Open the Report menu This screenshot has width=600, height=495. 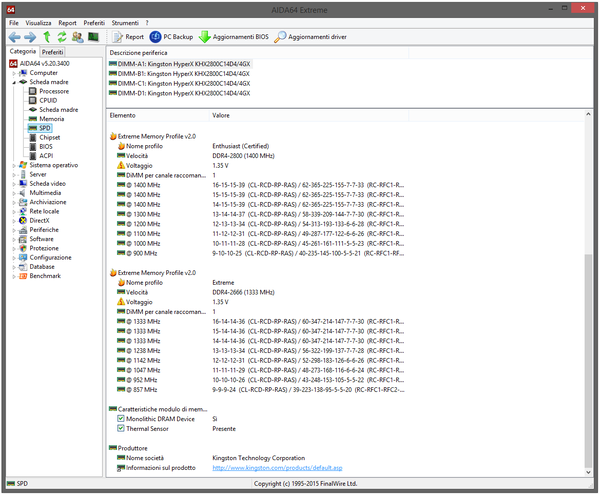pyautogui.click(x=67, y=23)
